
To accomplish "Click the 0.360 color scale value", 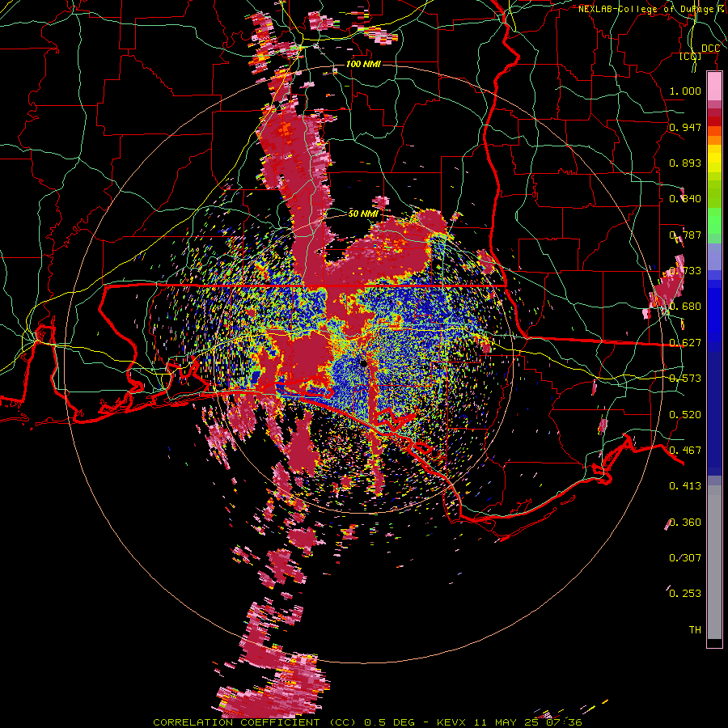I will [685, 522].
